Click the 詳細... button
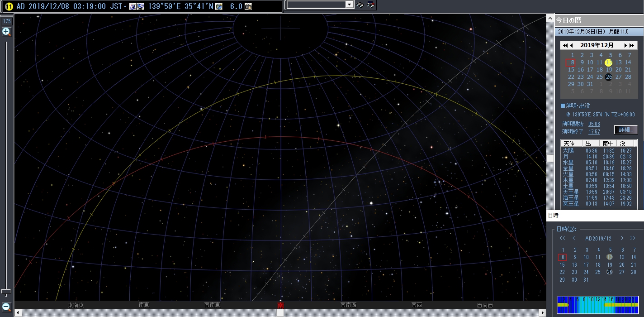The width and height of the screenshot is (644, 317). click(625, 130)
